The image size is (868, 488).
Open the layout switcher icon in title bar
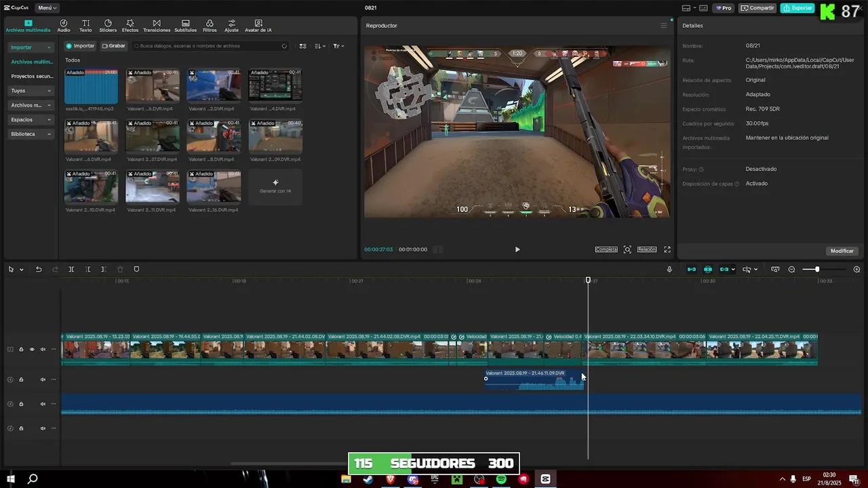pos(686,8)
